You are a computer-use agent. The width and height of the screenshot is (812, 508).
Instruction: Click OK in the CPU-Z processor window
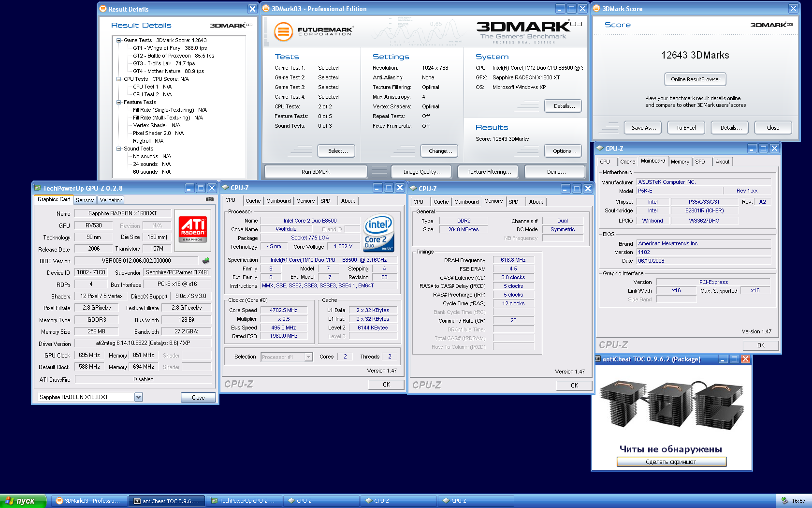coord(386,385)
